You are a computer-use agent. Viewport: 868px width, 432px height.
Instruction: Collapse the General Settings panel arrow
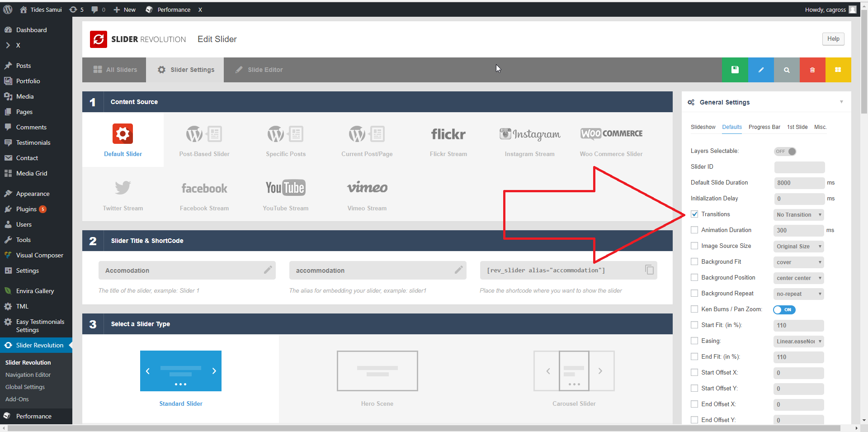841,102
